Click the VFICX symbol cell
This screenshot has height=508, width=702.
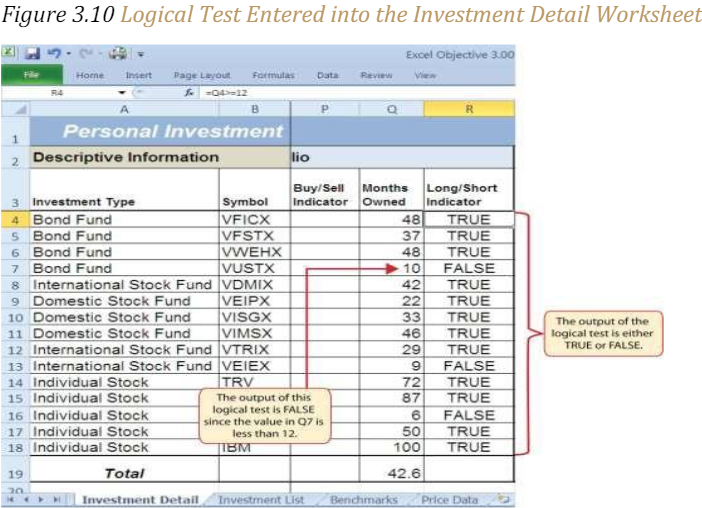255,220
